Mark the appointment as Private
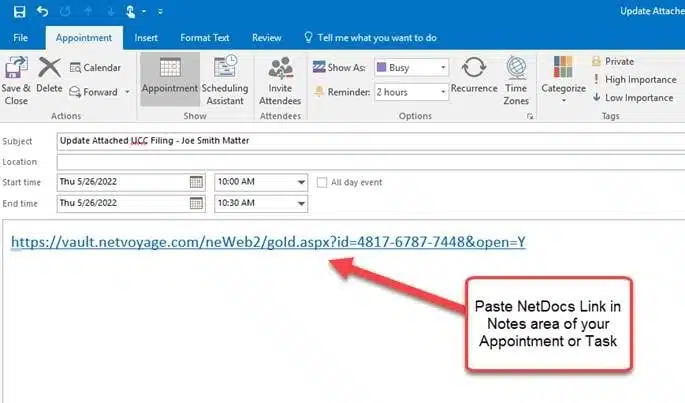The height and width of the screenshot is (403, 685). point(613,62)
